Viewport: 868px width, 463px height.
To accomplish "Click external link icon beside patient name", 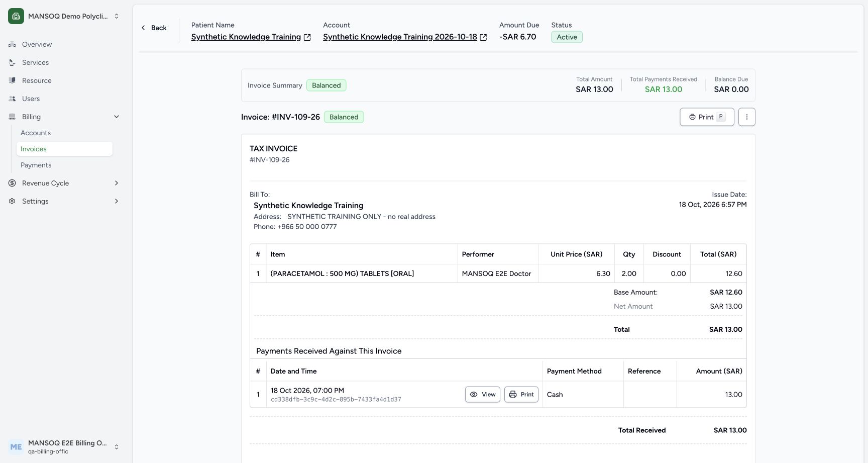I will (x=307, y=37).
